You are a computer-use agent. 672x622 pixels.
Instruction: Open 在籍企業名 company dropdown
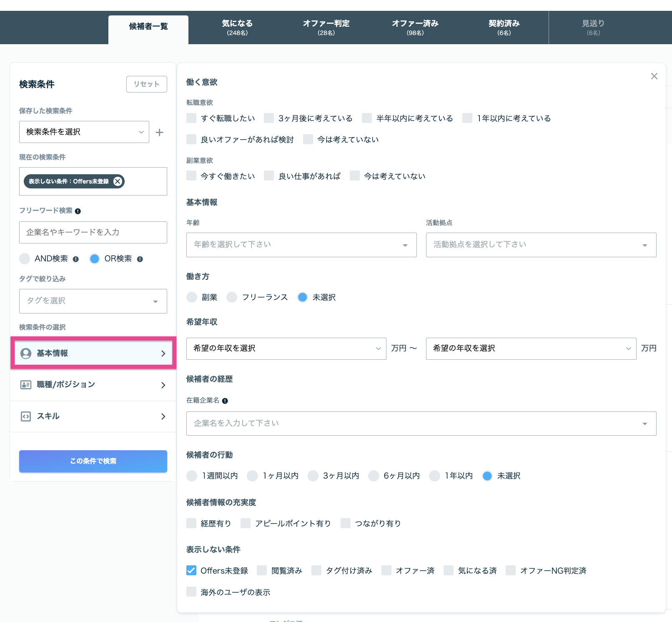pyautogui.click(x=421, y=424)
